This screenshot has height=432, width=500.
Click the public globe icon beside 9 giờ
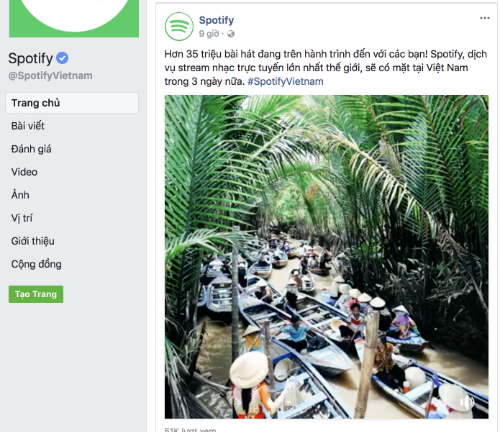point(231,34)
